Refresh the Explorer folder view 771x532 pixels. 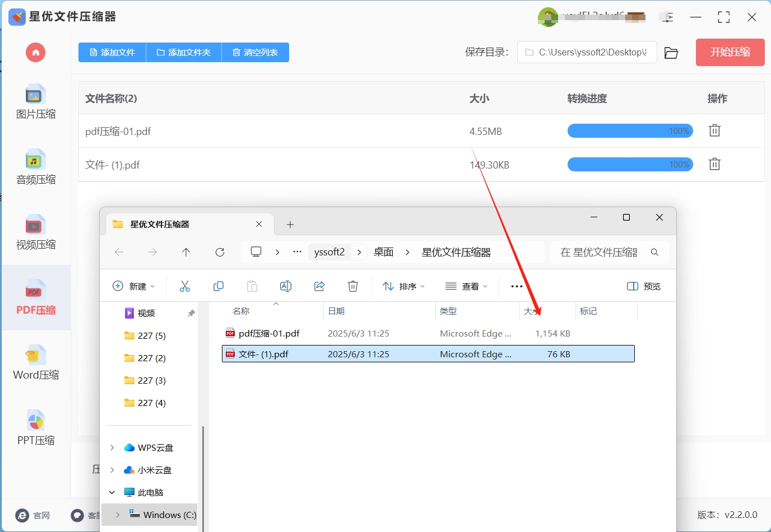[x=220, y=253]
